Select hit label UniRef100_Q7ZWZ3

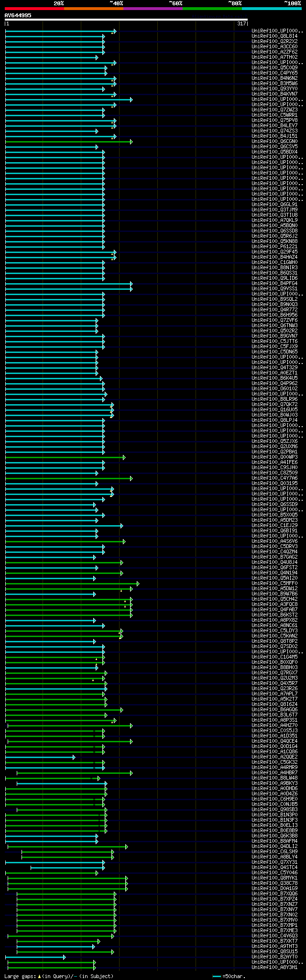pyautogui.click(x=274, y=110)
